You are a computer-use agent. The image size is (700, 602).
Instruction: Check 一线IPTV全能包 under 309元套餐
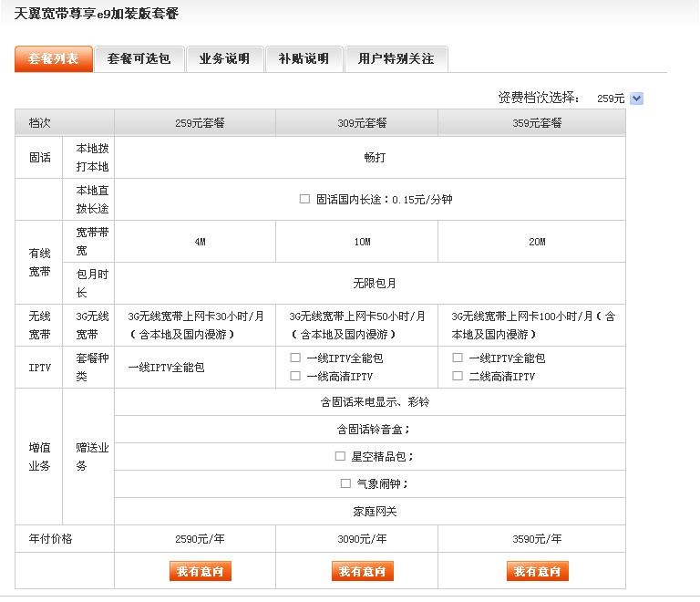[x=295, y=358]
